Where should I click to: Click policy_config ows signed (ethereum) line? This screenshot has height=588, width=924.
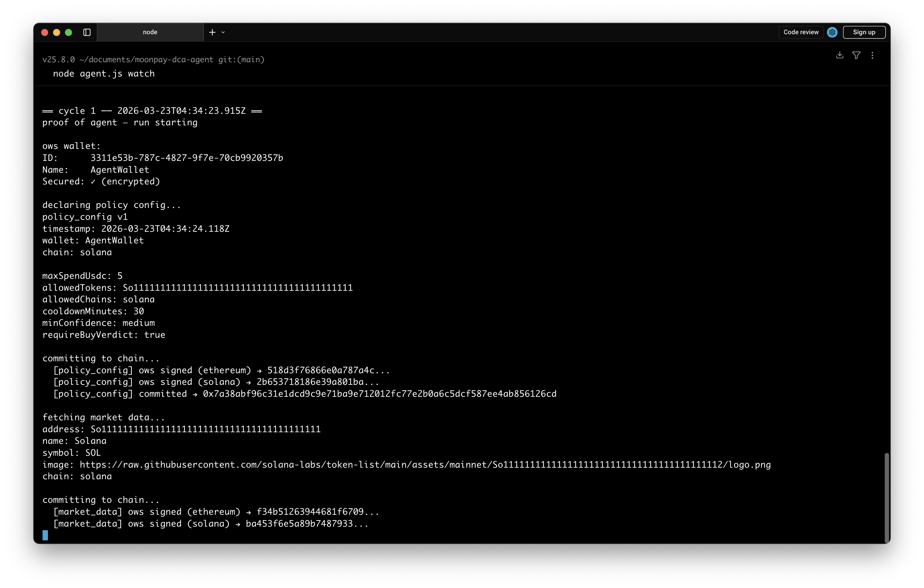point(221,370)
